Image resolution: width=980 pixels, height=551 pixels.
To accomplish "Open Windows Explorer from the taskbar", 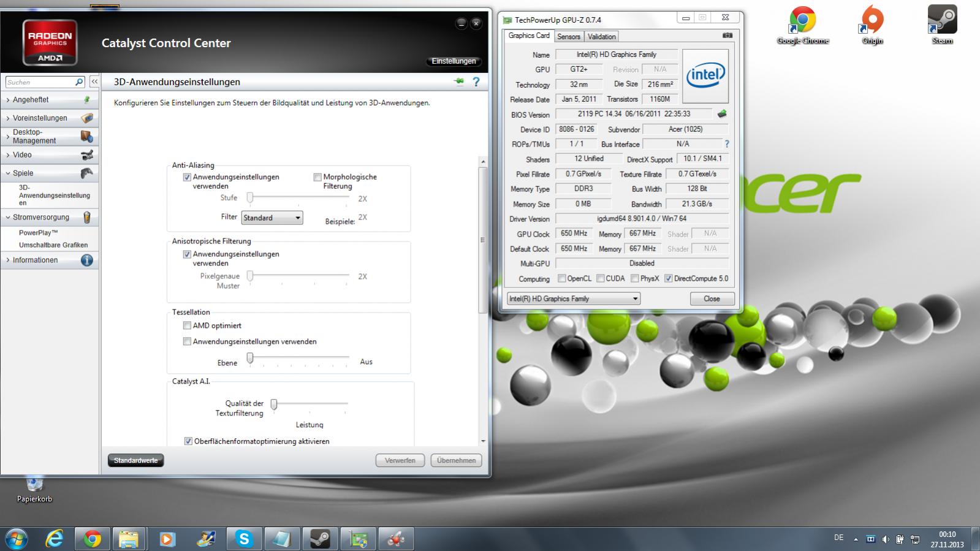I will (129, 539).
